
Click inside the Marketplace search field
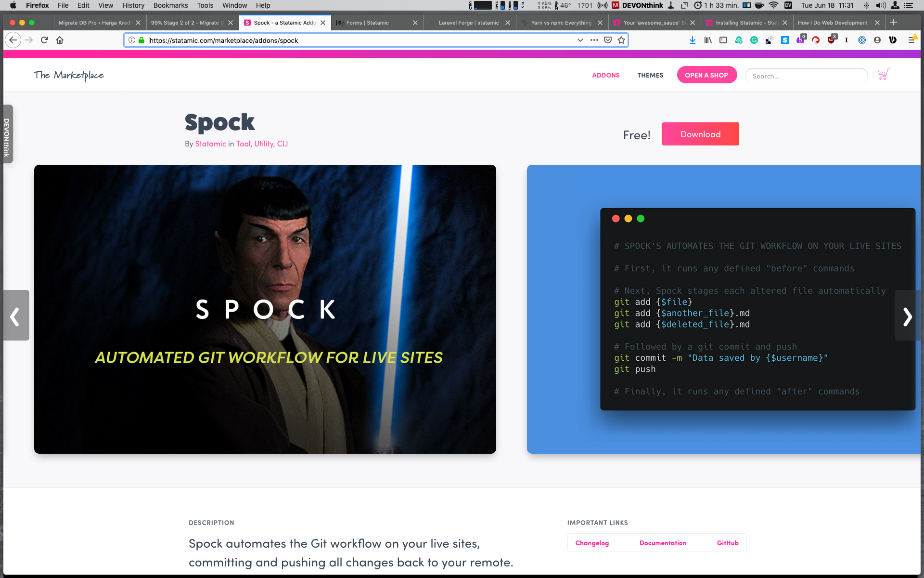pos(807,76)
